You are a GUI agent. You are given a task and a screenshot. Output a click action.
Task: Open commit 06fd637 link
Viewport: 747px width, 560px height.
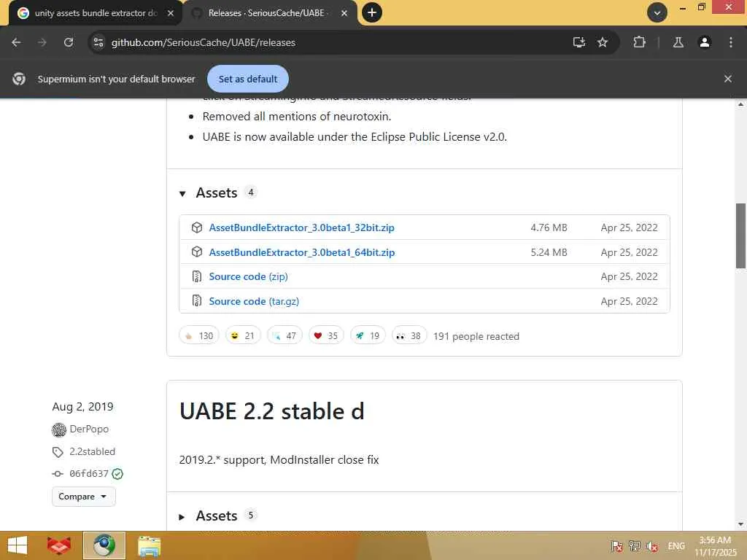coord(88,474)
